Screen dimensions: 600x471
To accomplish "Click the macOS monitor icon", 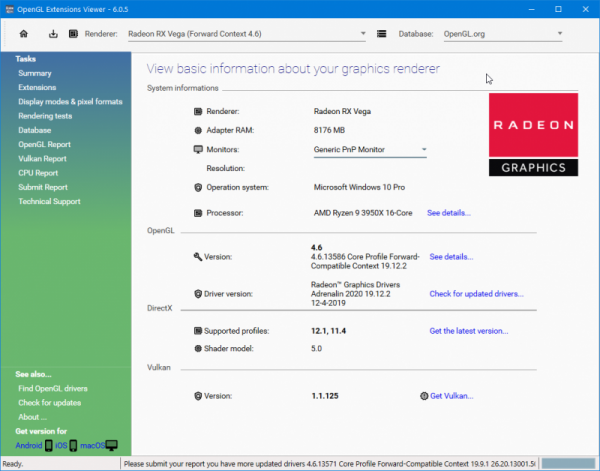I will (112, 445).
